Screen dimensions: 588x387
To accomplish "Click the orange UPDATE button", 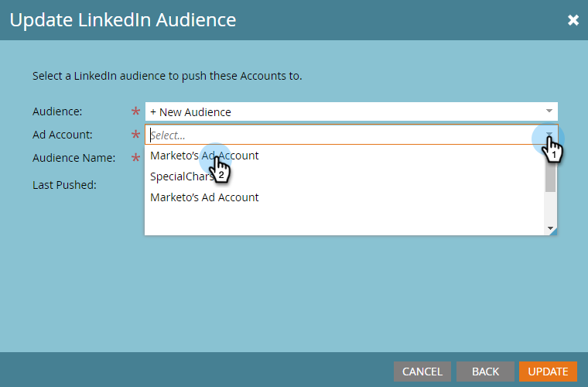I will click(x=548, y=372).
